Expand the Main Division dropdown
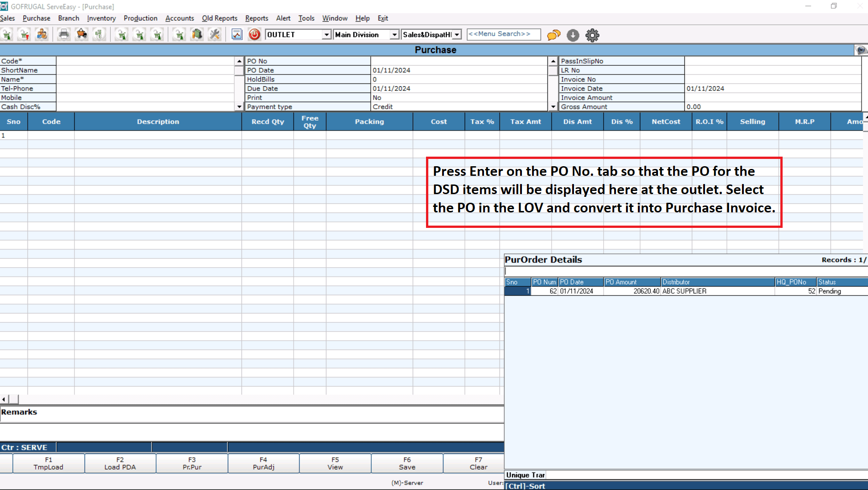 pyautogui.click(x=394, y=35)
